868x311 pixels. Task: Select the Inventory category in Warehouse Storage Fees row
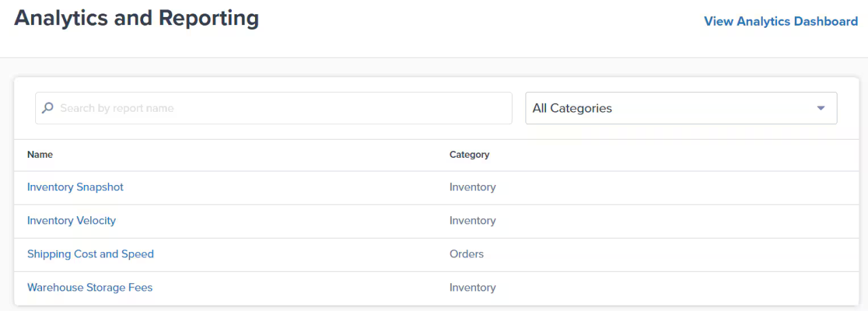[x=473, y=288]
